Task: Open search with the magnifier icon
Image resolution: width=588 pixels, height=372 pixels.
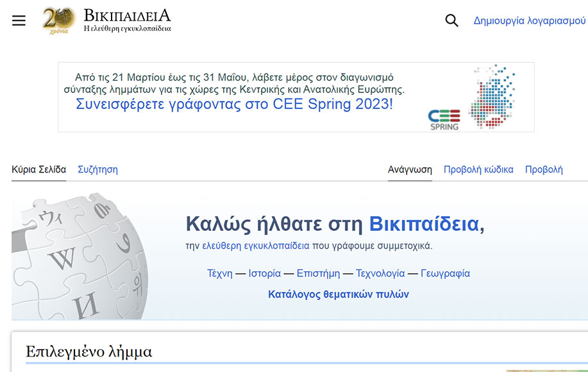Action: pyautogui.click(x=451, y=21)
